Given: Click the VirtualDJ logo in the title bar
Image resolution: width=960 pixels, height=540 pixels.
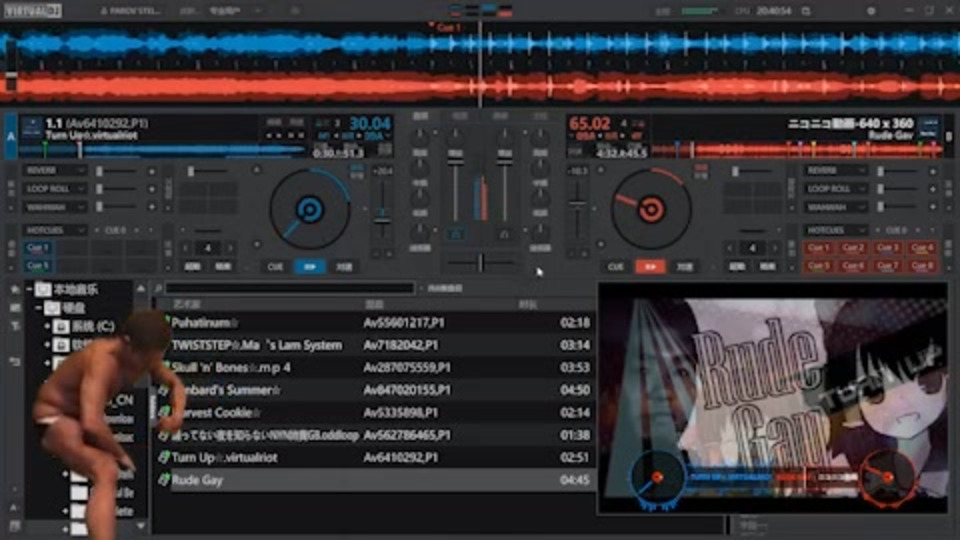Looking at the screenshot, I should point(32,10).
